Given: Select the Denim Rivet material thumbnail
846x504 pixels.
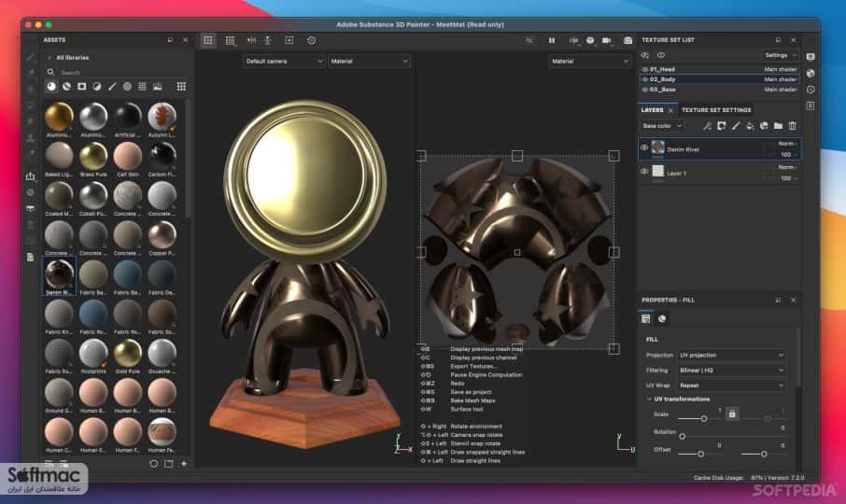Looking at the screenshot, I should (x=59, y=276).
